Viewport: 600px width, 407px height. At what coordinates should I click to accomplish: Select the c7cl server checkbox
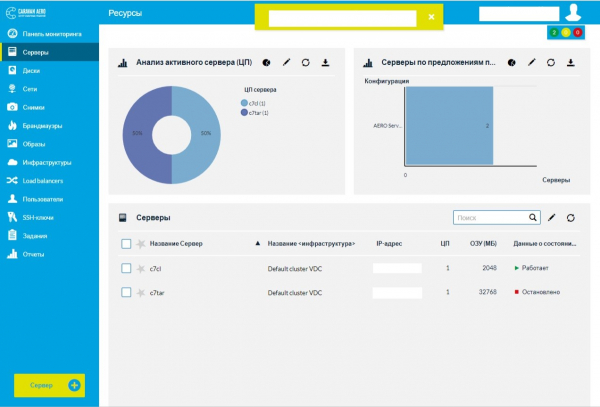(126, 268)
